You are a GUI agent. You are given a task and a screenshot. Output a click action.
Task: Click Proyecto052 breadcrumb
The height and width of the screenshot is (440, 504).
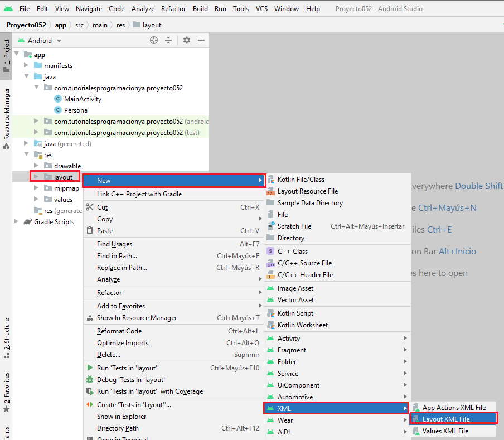[x=26, y=25]
